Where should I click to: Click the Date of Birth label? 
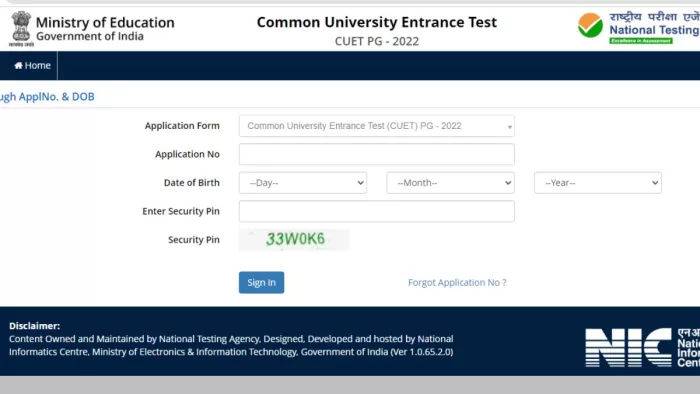point(192,182)
